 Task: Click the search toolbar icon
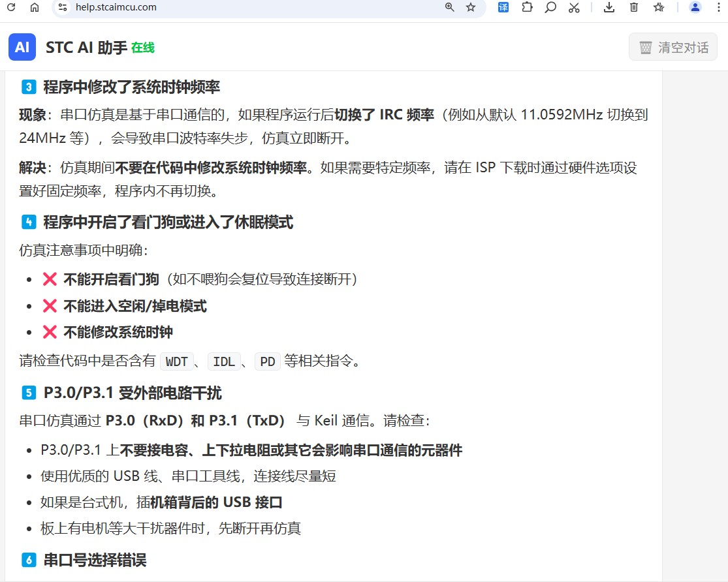(550, 7)
